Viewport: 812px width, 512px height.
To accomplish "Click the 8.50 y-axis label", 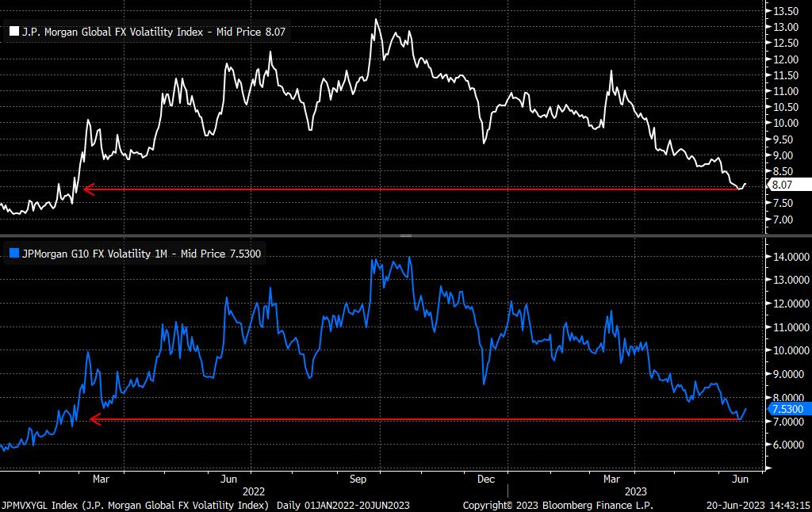I will (x=783, y=171).
